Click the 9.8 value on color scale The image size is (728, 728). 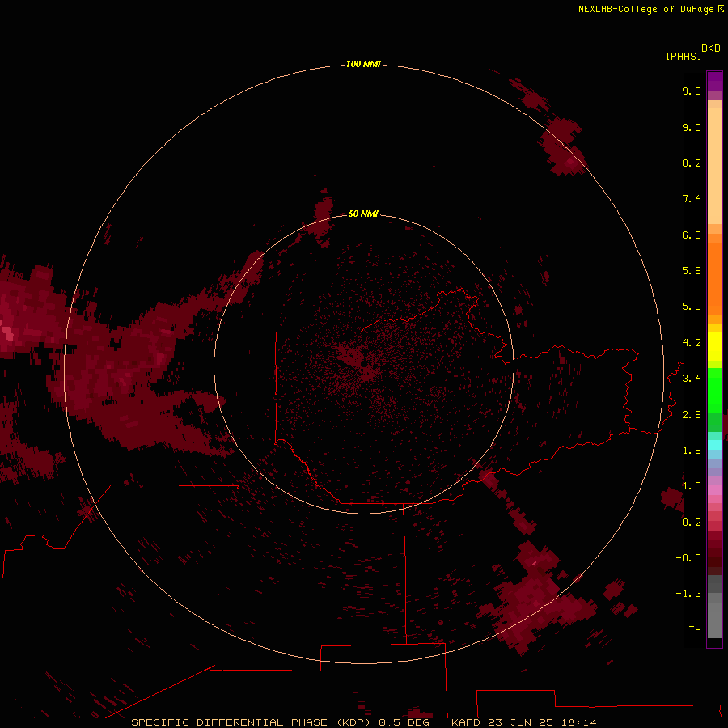[x=692, y=91]
